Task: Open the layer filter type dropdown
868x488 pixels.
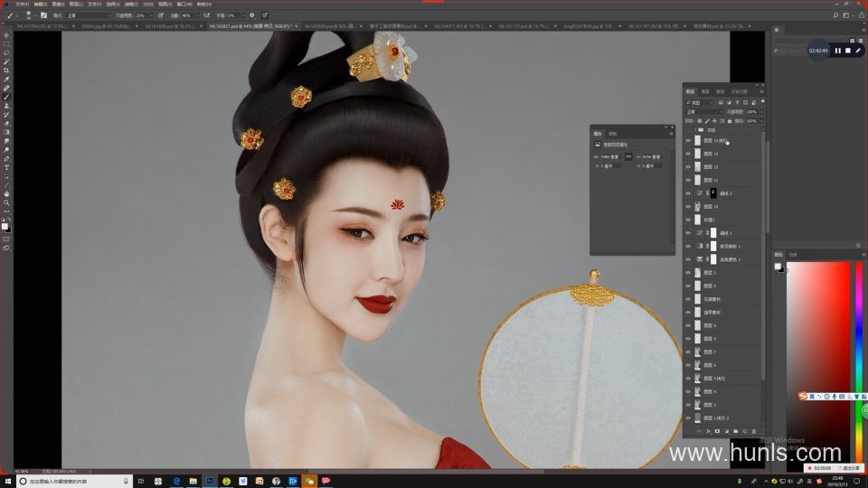Action: [x=700, y=102]
